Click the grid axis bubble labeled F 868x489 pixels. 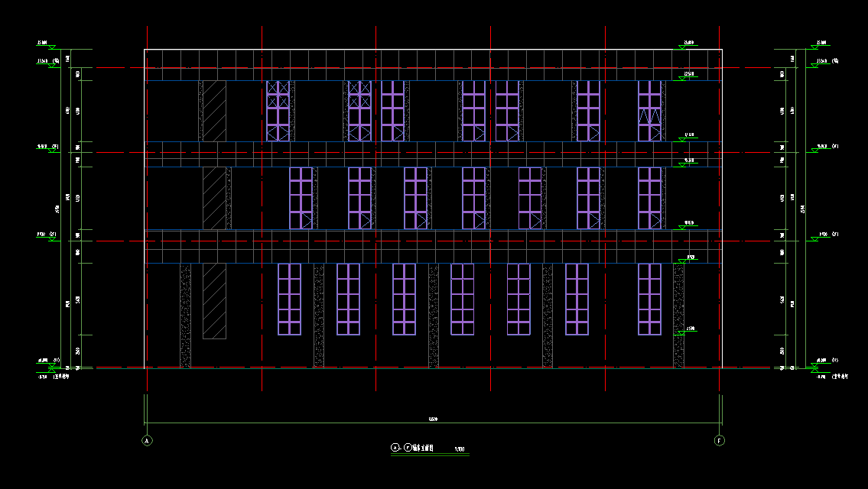[x=719, y=440]
